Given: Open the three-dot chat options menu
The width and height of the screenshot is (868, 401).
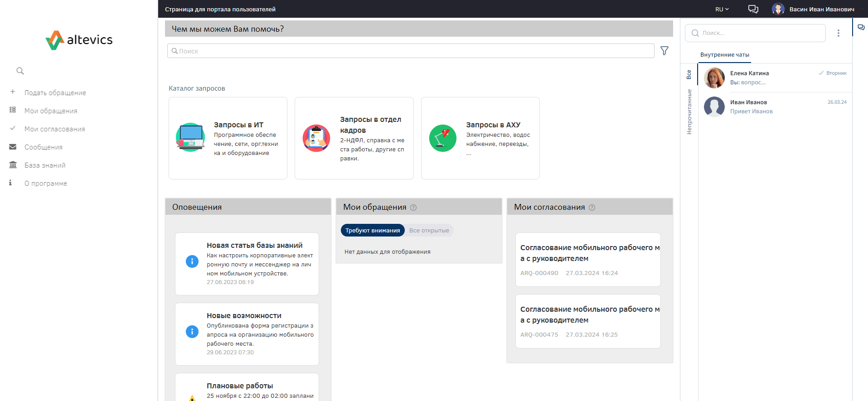Looking at the screenshot, I should click(838, 33).
